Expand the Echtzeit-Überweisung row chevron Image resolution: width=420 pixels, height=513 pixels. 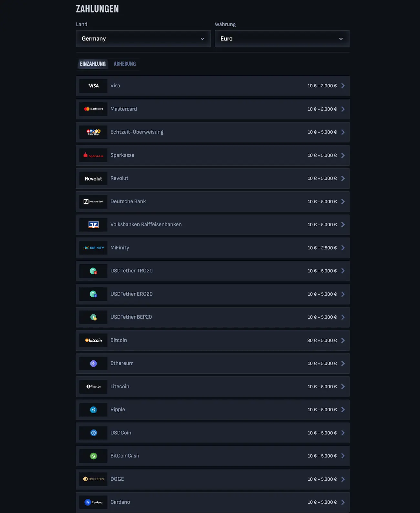(x=343, y=132)
